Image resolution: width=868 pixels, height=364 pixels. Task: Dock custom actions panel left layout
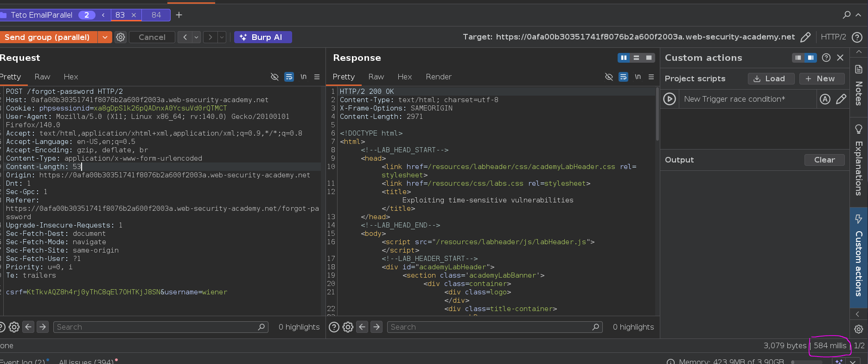(798, 58)
